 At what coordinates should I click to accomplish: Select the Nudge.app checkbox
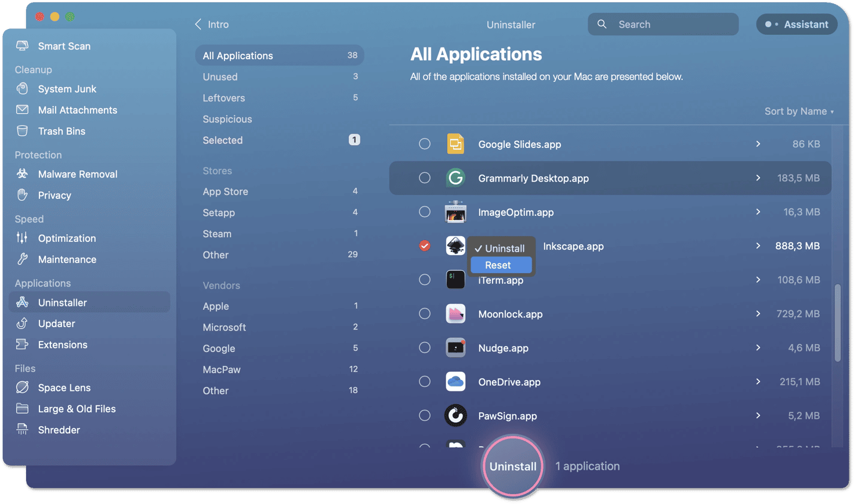[425, 347]
